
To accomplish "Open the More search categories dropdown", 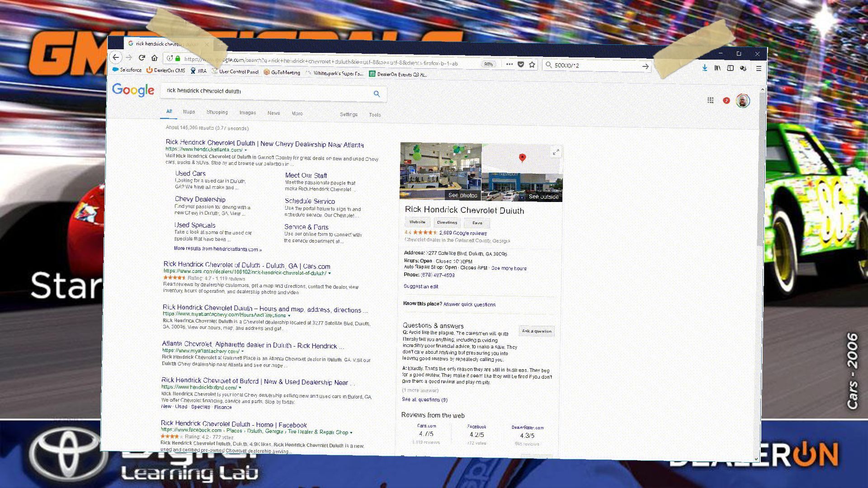I will (x=297, y=113).
